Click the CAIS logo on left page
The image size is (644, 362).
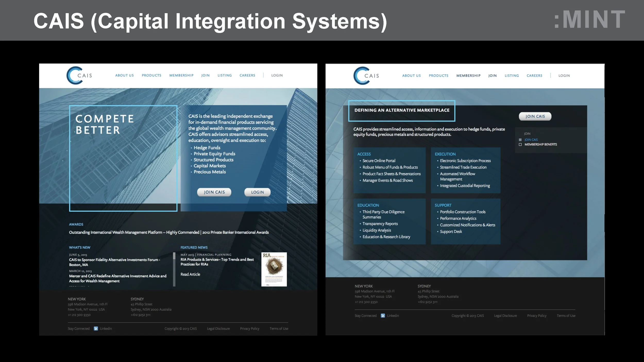pos(79,75)
